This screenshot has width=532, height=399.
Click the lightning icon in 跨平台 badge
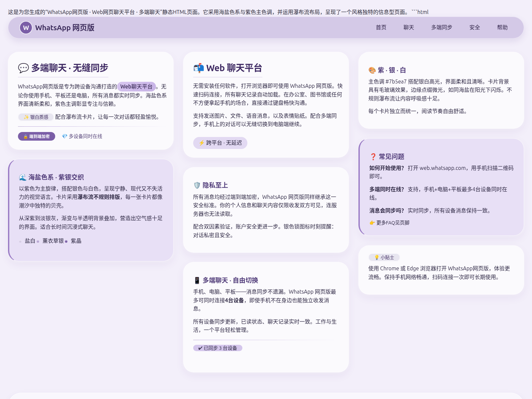(x=201, y=143)
